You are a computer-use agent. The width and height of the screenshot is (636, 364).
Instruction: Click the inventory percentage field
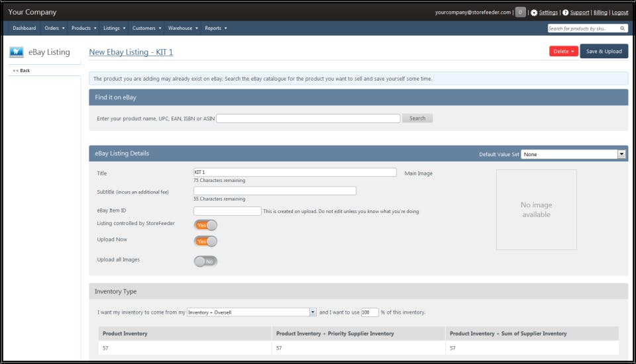click(370, 312)
